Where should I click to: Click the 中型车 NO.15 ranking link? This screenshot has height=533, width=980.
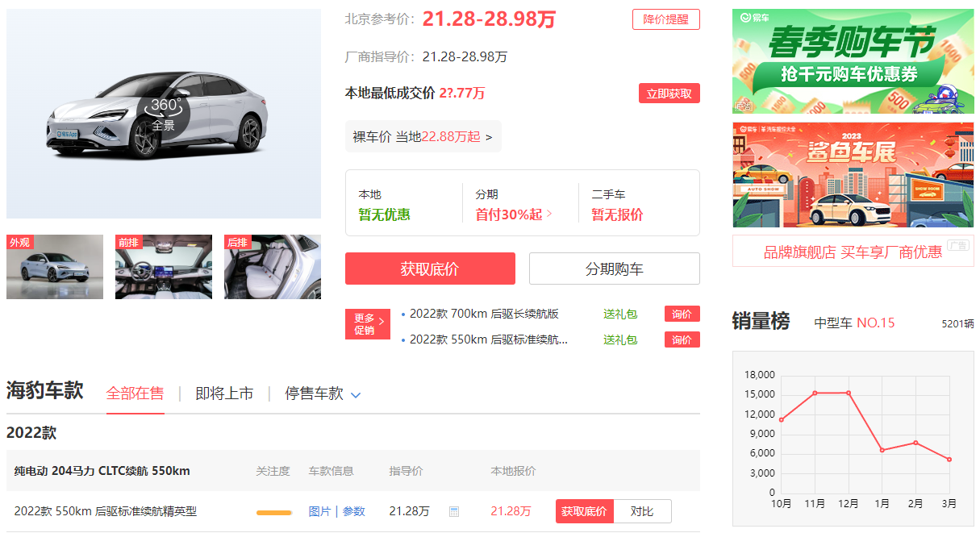[854, 323]
